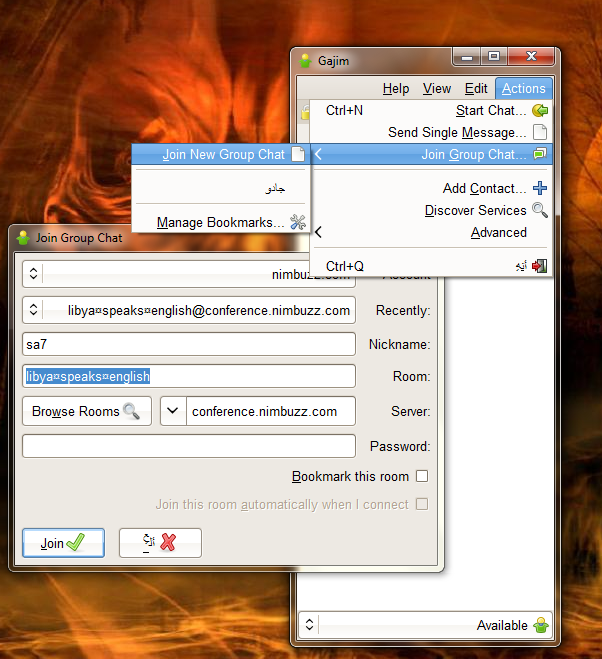
Task: Click the Join Group Chat dialog title icon
Action: click(x=23, y=238)
